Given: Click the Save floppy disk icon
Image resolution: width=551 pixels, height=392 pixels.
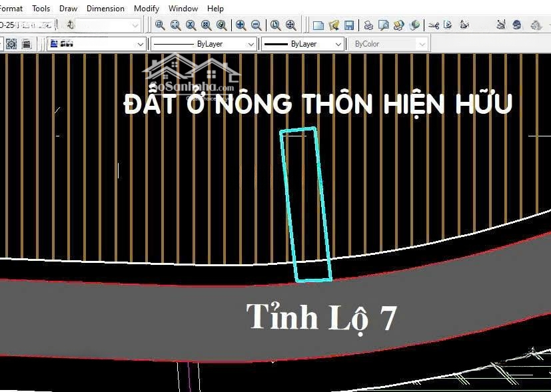Looking at the screenshot, I should coord(348,25).
